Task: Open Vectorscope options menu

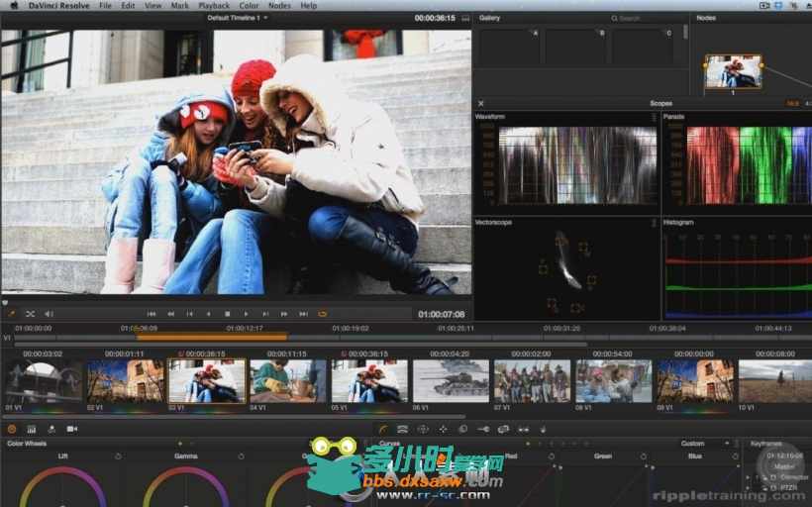Action: tap(654, 223)
